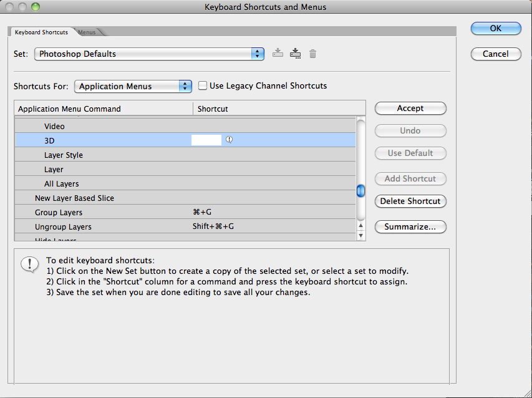The height and width of the screenshot is (398, 532).
Task: Click the save changes to set icon
Action: 278,54
